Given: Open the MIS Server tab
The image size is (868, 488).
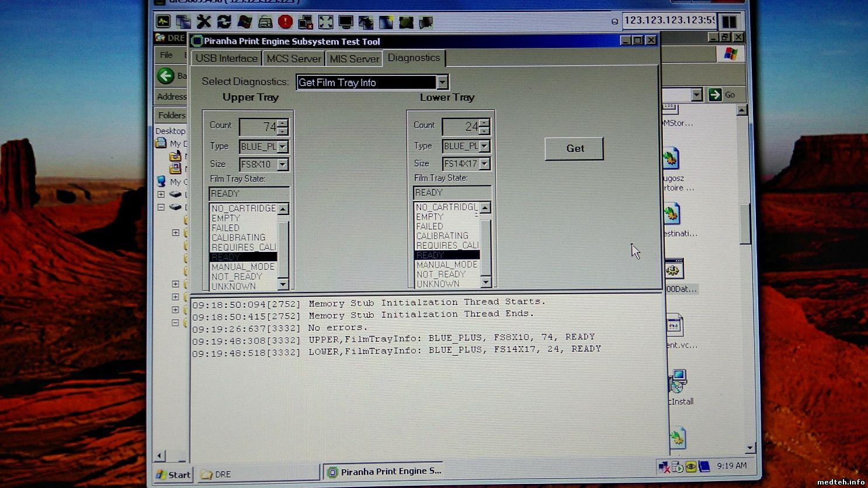Looking at the screenshot, I should (x=354, y=58).
